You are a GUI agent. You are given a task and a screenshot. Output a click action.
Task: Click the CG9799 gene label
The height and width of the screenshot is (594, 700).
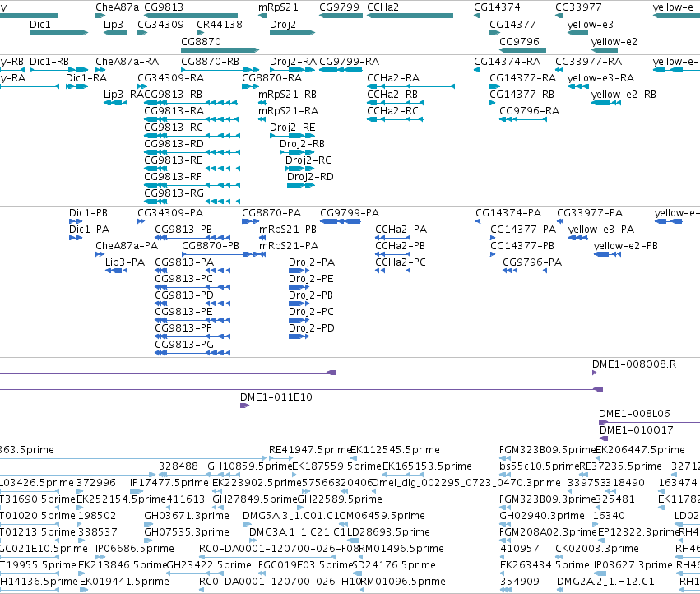339,7
